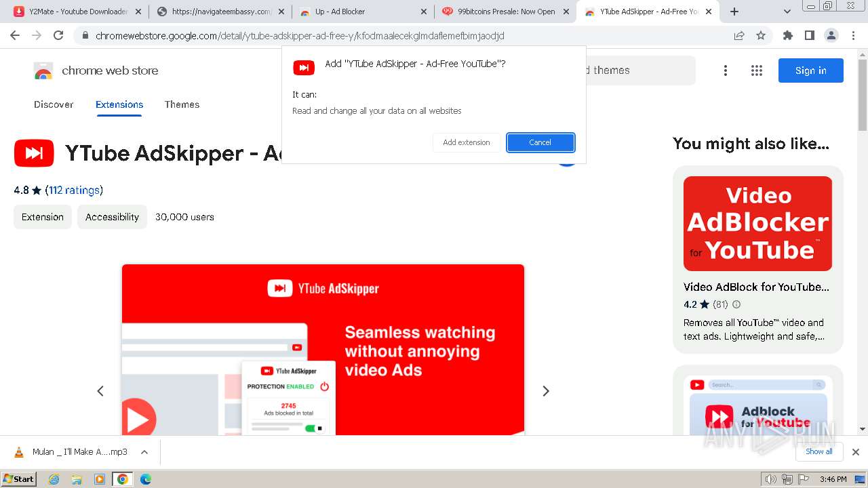Viewport: 868px width, 488px height.
Task: Open Internet Explorer from the taskbar
Action: point(54,479)
